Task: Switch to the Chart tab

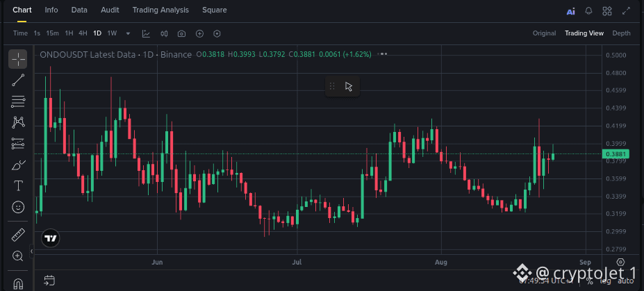Action: click(22, 10)
